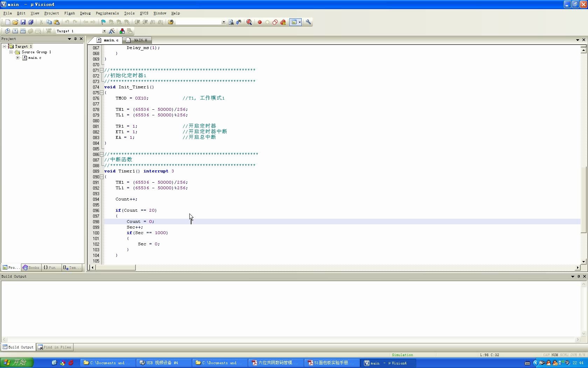Click the Translate current file icon

pos(7,31)
